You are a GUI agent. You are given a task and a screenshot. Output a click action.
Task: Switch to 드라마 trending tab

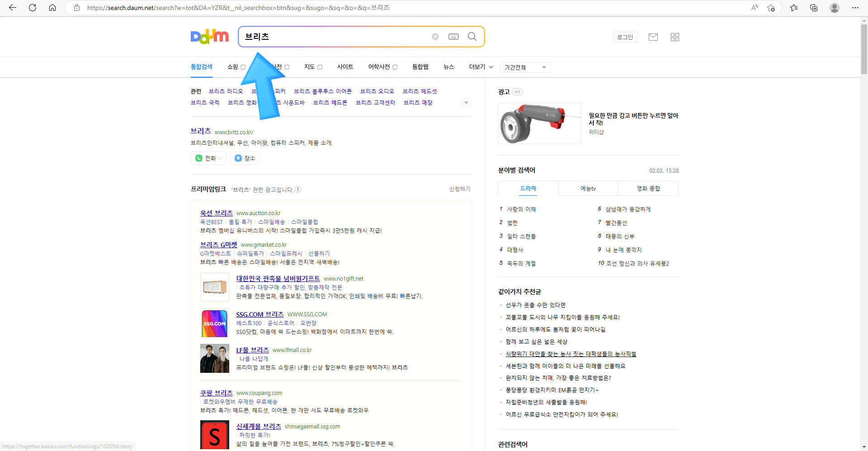point(528,188)
